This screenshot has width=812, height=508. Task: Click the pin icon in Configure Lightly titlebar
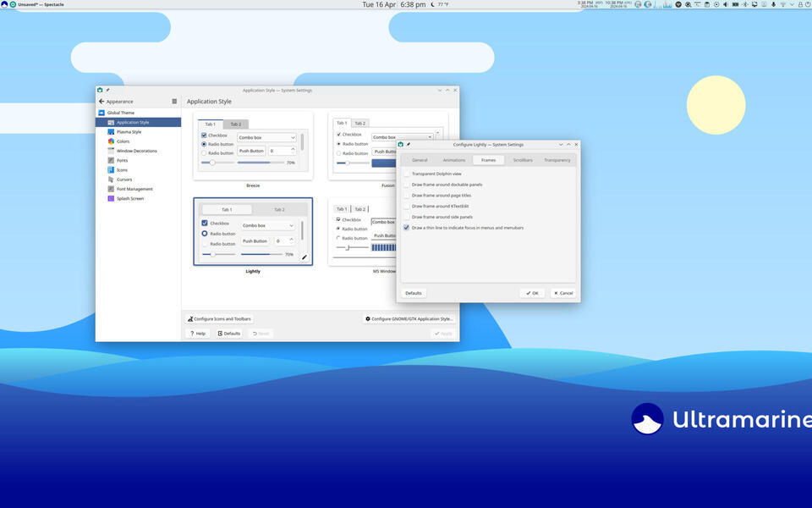pos(408,145)
